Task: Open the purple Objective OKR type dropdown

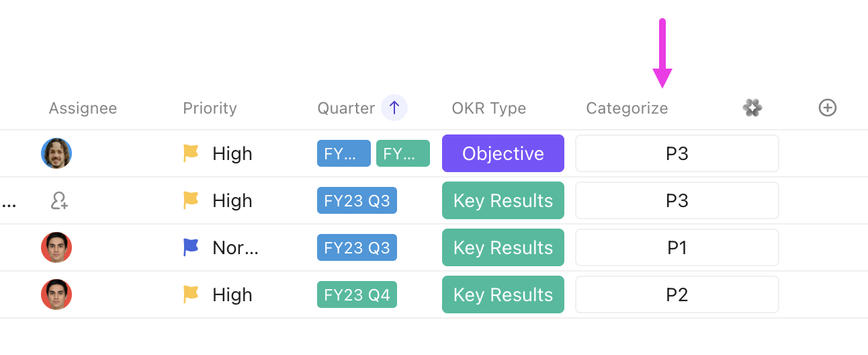Action: (503, 153)
